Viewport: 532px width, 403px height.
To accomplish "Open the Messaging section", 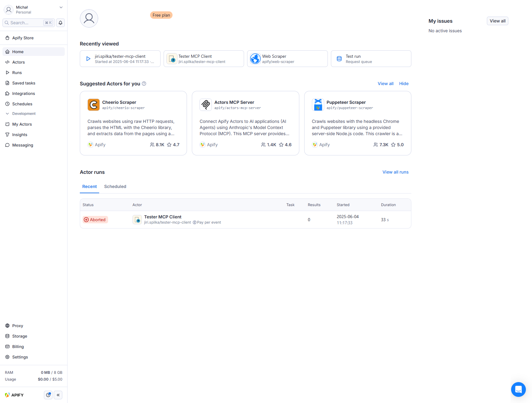I will pyautogui.click(x=22, y=145).
